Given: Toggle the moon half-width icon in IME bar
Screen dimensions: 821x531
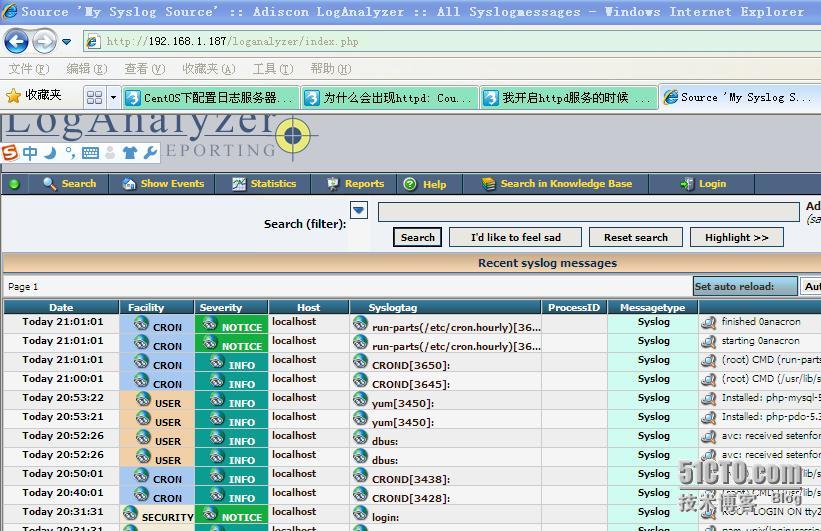Looking at the screenshot, I should [51, 152].
